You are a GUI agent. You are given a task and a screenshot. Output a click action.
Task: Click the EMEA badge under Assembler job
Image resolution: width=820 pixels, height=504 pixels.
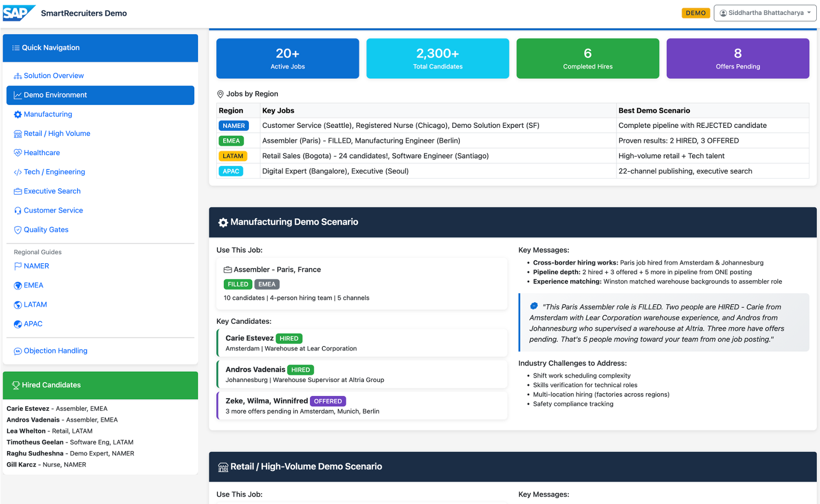click(x=267, y=285)
